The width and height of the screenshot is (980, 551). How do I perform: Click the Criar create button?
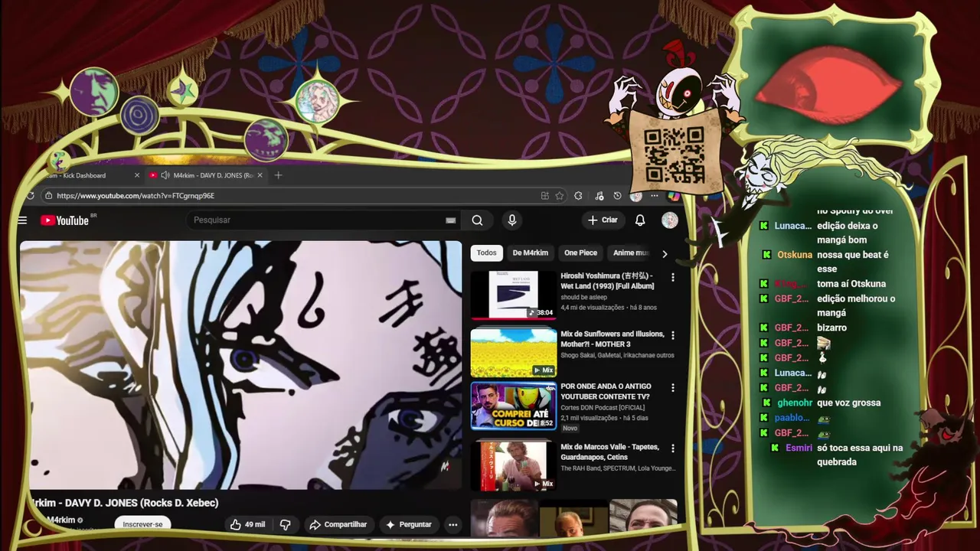point(603,220)
